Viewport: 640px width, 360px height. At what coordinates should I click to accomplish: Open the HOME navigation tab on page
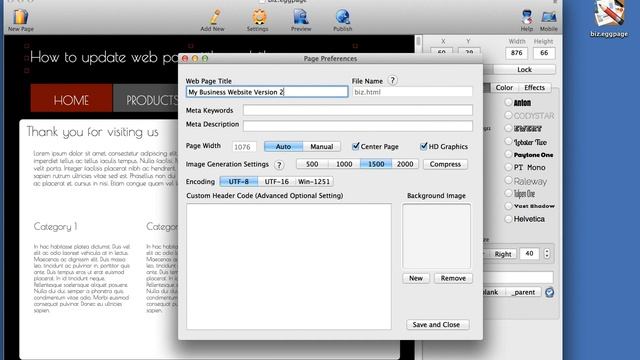coord(71,98)
